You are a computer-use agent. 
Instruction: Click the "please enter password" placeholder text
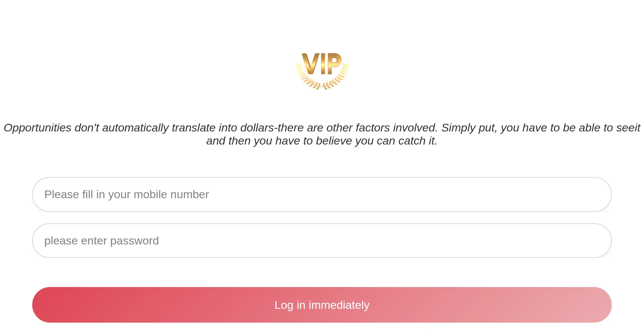click(x=101, y=241)
